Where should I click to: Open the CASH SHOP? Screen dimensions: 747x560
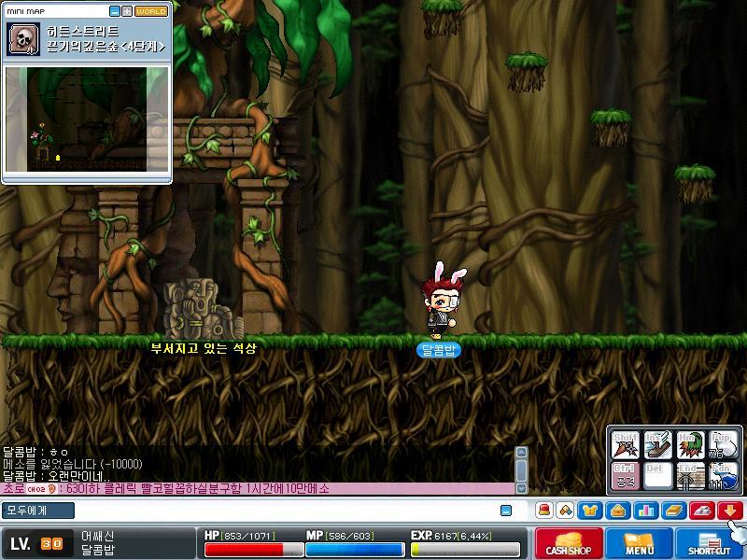pyautogui.click(x=569, y=543)
